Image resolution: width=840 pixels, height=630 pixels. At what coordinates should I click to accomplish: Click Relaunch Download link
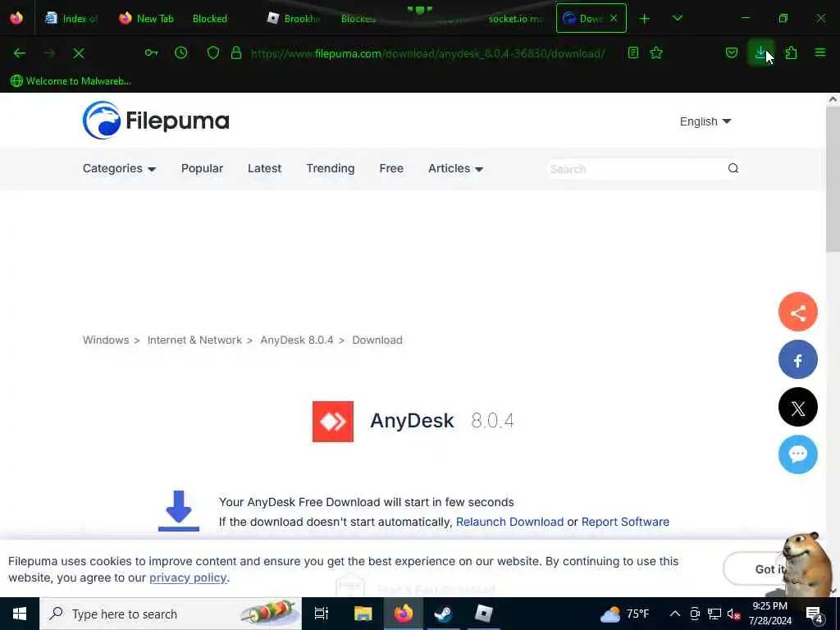[509, 522]
